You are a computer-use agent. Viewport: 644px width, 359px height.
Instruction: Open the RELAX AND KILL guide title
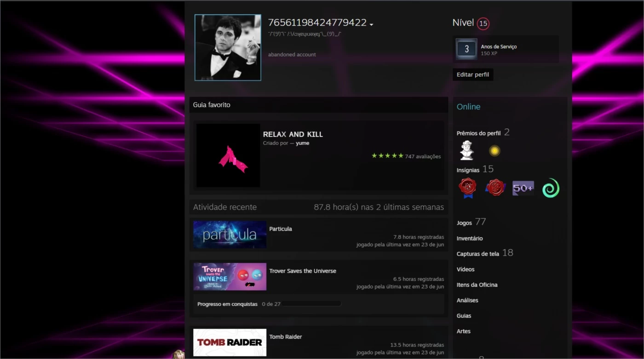point(293,134)
